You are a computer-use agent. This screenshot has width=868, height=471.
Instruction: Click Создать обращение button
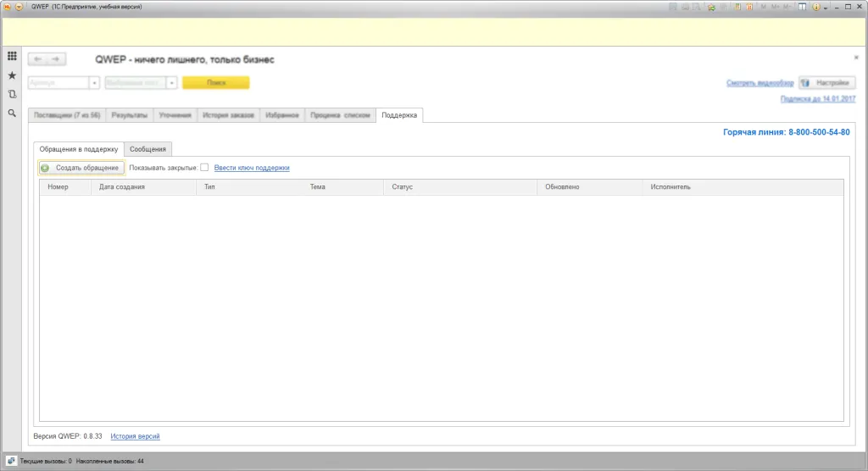click(x=81, y=168)
